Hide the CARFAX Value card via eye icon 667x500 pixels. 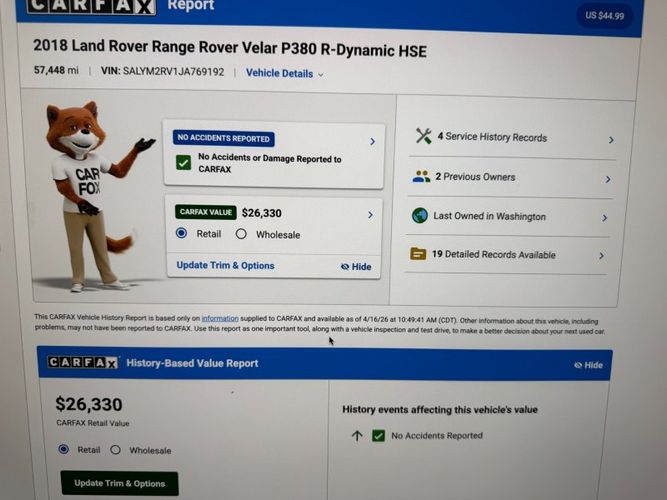[356, 266]
